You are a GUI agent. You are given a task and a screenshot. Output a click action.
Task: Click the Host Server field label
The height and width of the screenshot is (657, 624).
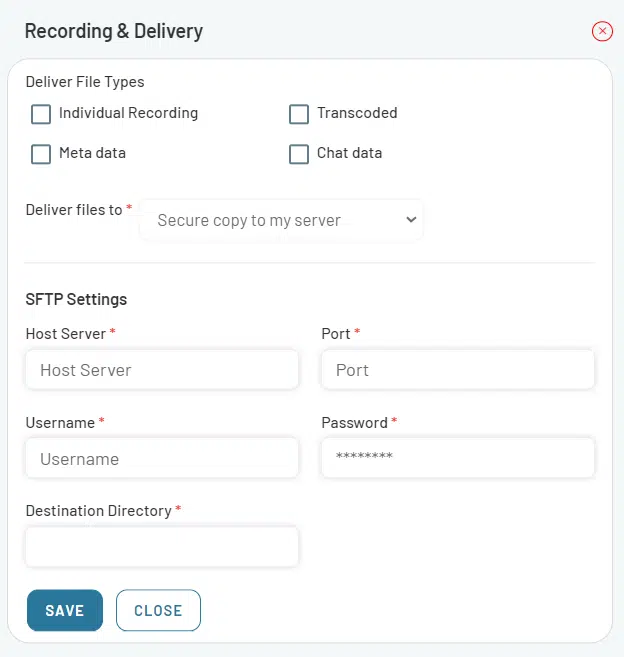pos(65,333)
